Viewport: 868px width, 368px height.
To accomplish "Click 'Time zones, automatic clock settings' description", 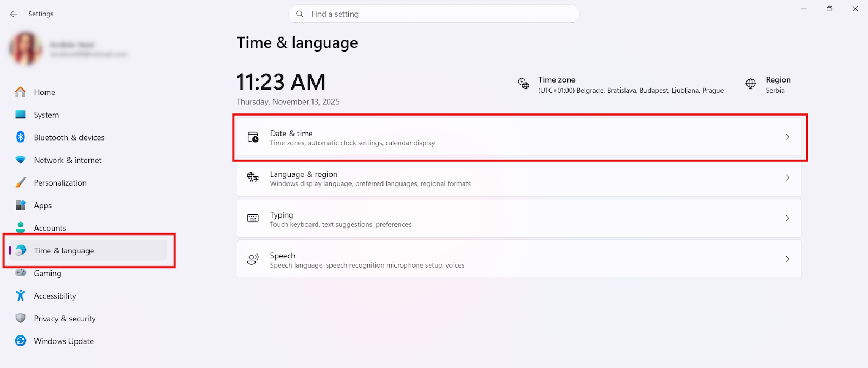I will click(353, 143).
